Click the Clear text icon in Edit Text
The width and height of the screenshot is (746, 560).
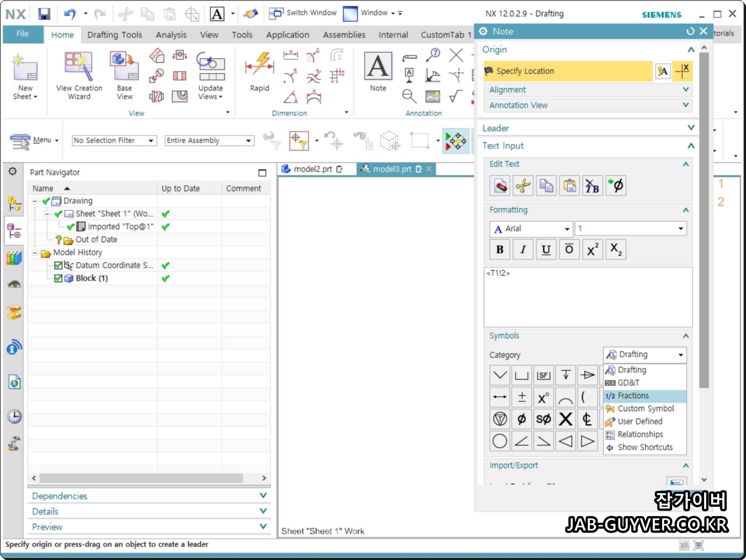tap(500, 186)
